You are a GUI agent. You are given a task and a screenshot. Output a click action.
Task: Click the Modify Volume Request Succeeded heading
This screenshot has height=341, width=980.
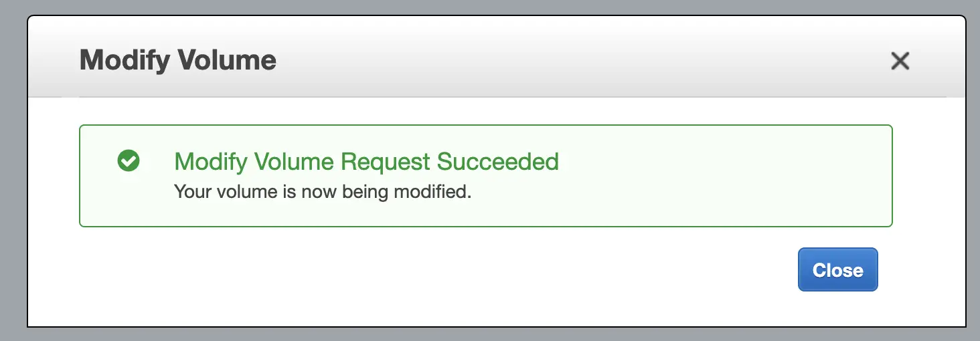[x=366, y=162]
